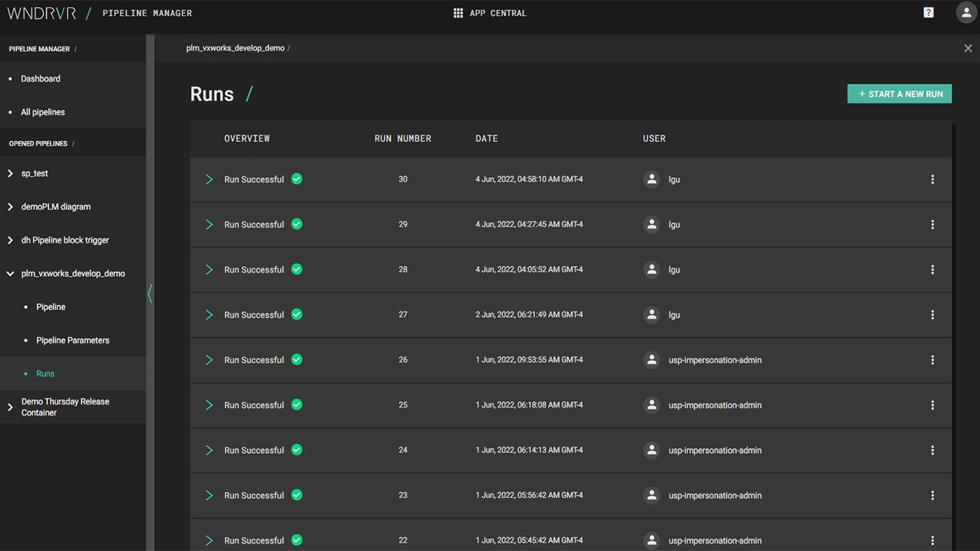Collapse the plm_vxworks_develop_demo pipeline tree
The image size is (980, 551).
(x=10, y=273)
